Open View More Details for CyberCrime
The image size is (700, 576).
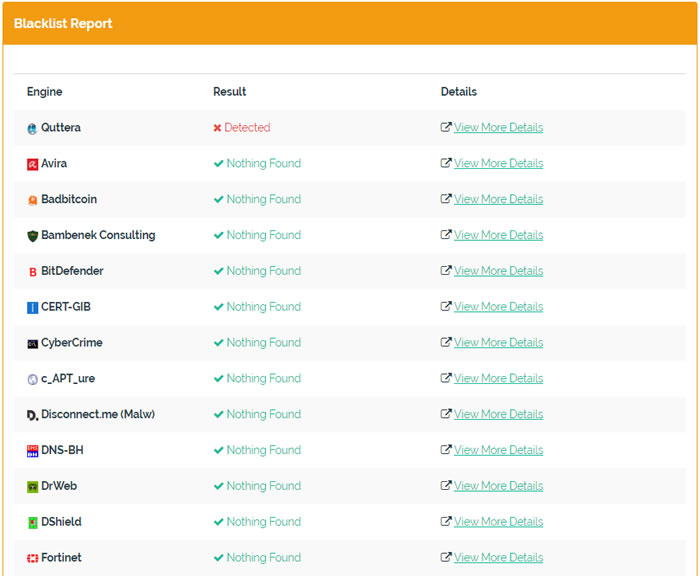(x=498, y=342)
